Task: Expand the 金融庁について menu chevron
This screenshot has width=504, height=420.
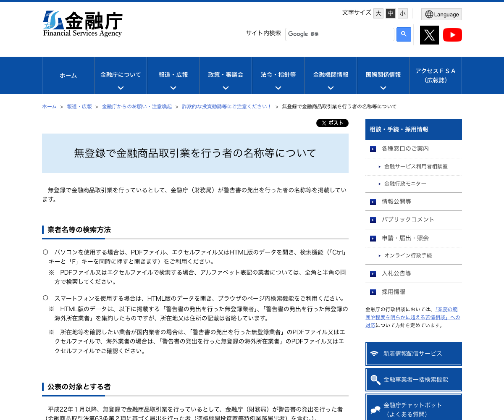Action: (121, 88)
